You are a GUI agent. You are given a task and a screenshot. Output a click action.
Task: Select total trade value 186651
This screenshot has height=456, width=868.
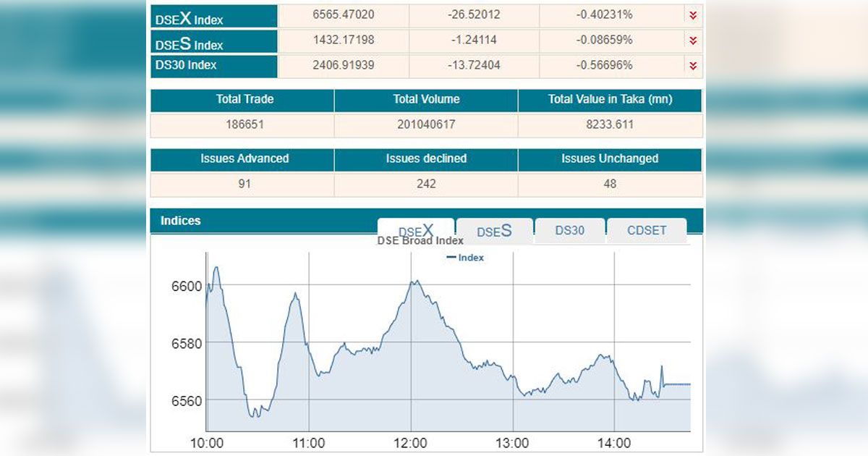(244, 124)
